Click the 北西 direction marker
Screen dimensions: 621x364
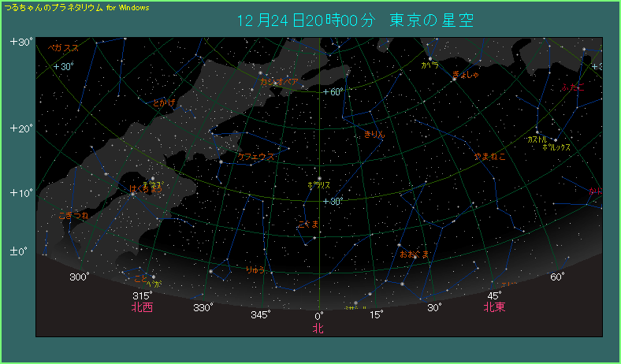[x=142, y=307]
